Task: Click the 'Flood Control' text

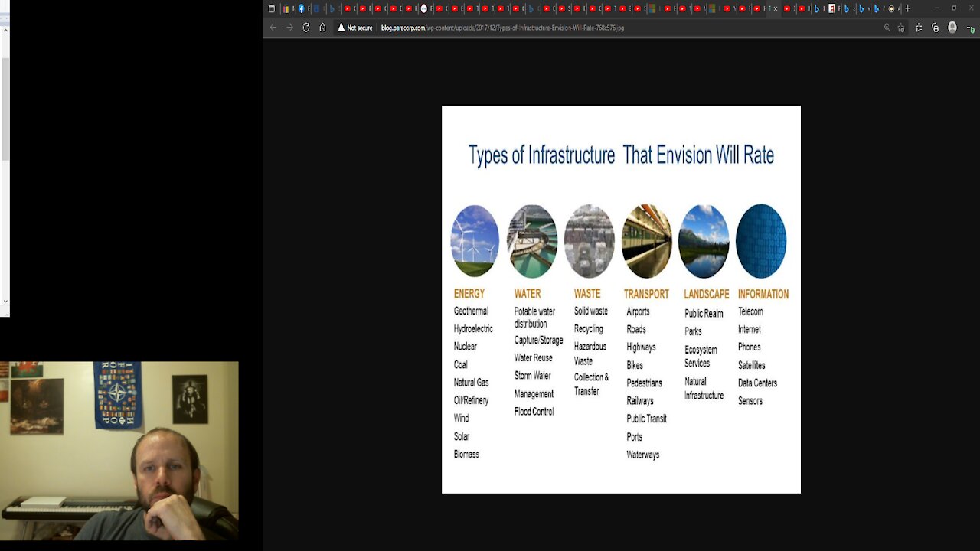Action: [x=534, y=412]
